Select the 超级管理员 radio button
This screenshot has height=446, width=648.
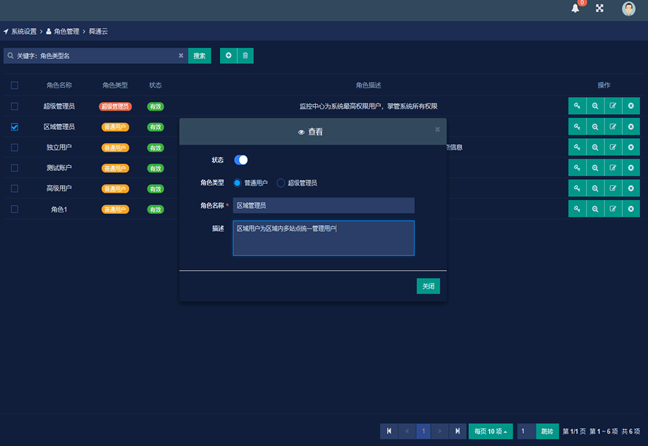[x=281, y=183]
